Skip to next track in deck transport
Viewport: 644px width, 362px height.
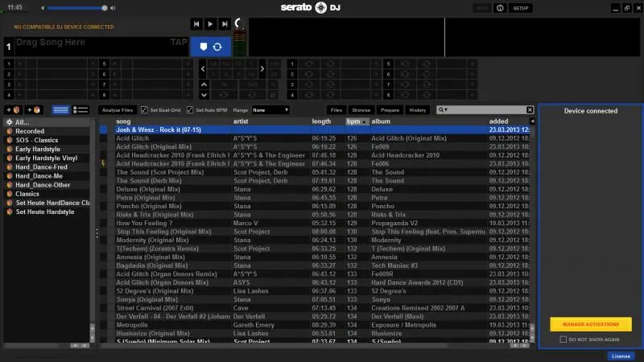[225, 24]
